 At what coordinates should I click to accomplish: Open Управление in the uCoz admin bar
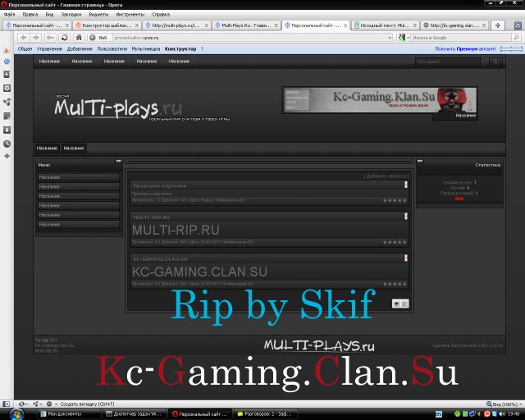click(x=49, y=49)
